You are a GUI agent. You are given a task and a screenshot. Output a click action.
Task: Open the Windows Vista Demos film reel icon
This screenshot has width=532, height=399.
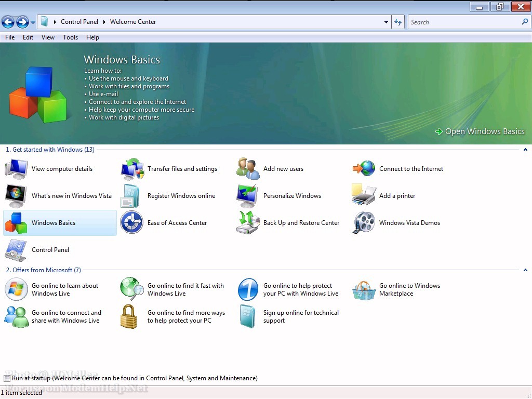[364, 222]
